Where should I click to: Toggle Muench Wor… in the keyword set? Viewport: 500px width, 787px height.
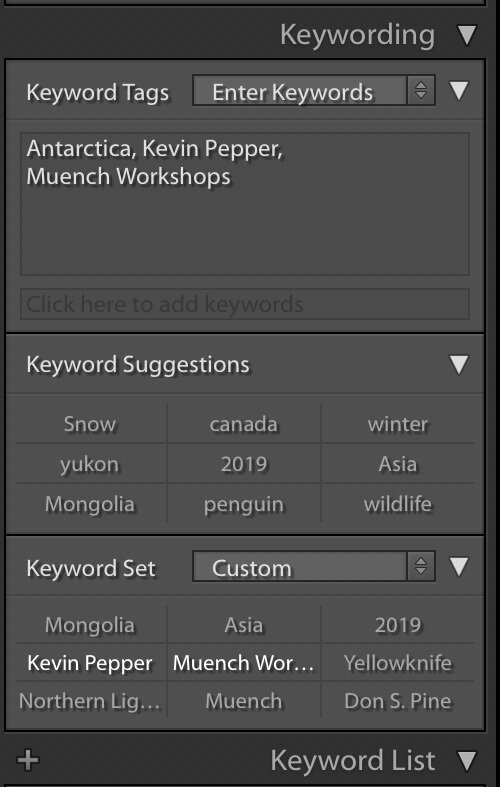coord(244,663)
